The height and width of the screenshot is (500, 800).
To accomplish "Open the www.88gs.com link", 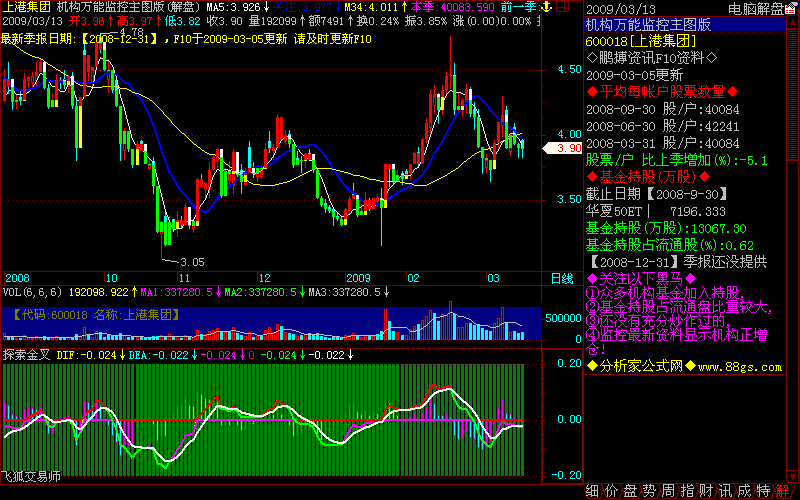I will 740,367.
